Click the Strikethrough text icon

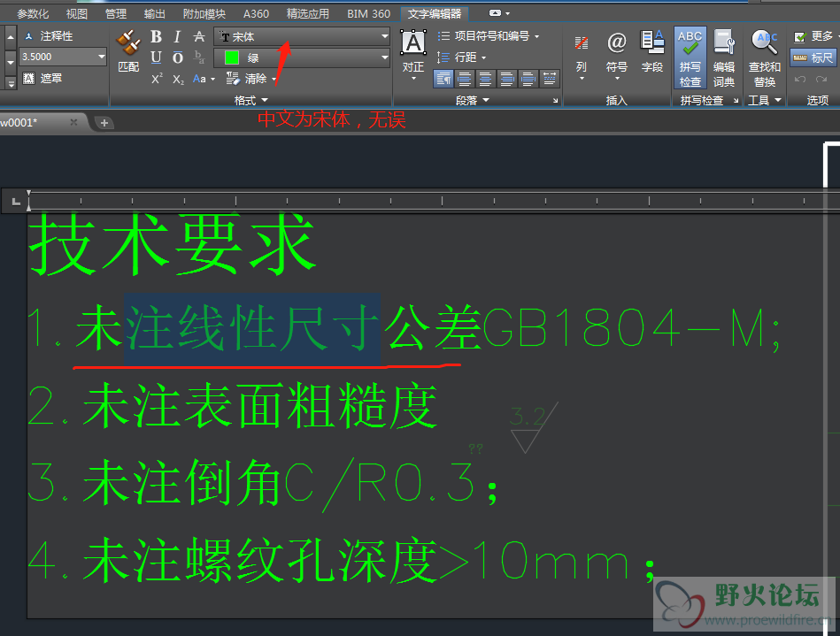tap(199, 36)
